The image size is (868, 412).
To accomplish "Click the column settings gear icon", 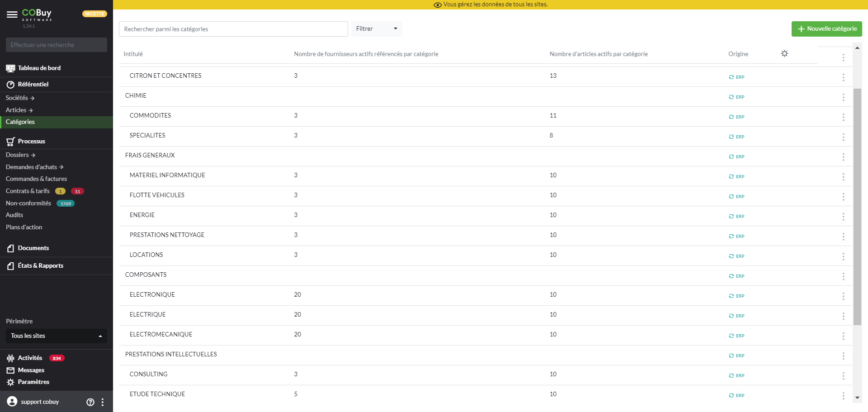I will click(784, 53).
